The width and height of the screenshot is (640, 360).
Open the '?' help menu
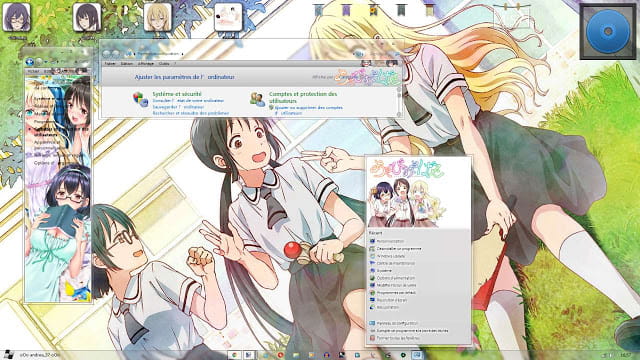[x=175, y=64]
